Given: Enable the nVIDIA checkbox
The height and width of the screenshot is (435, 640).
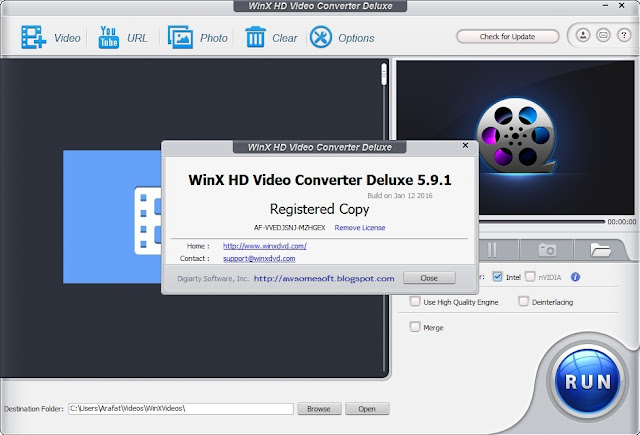Looking at the screenshot, I should (x=530, y=277).
